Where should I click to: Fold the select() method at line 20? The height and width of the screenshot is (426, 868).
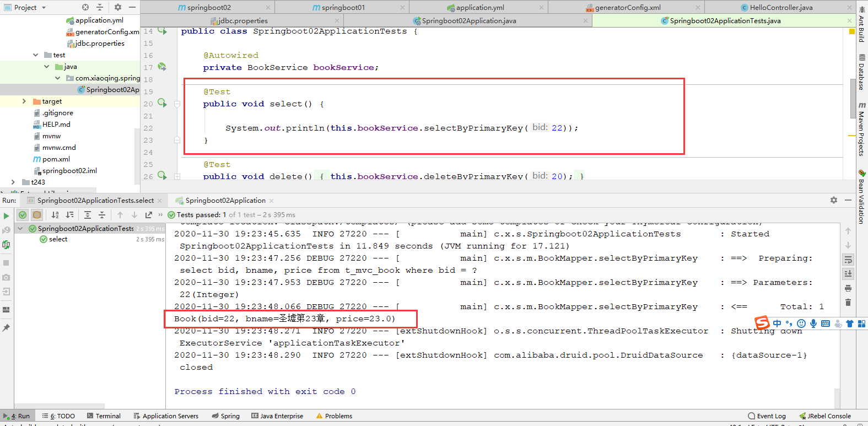177,104
